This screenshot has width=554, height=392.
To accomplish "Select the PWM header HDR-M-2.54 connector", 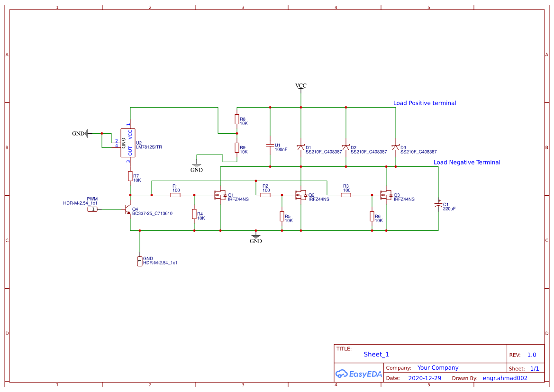I will tap(92, 208).
